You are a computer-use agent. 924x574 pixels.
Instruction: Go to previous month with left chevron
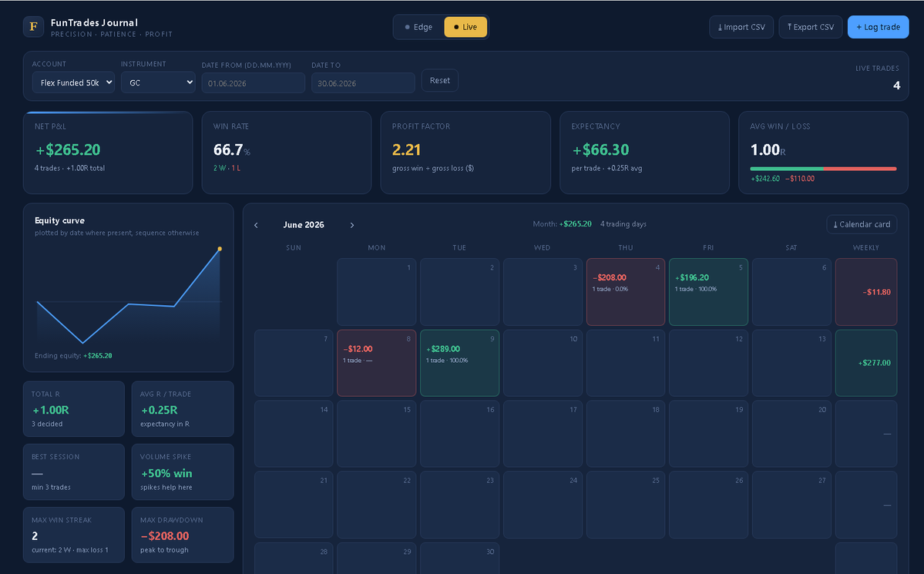point(256,225)
